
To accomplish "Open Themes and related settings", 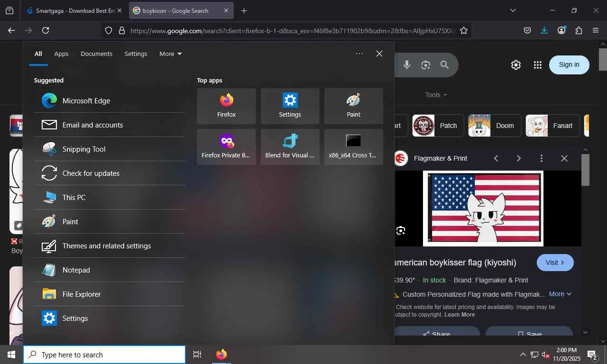I will pyautogui.click(x=110, y=246).
